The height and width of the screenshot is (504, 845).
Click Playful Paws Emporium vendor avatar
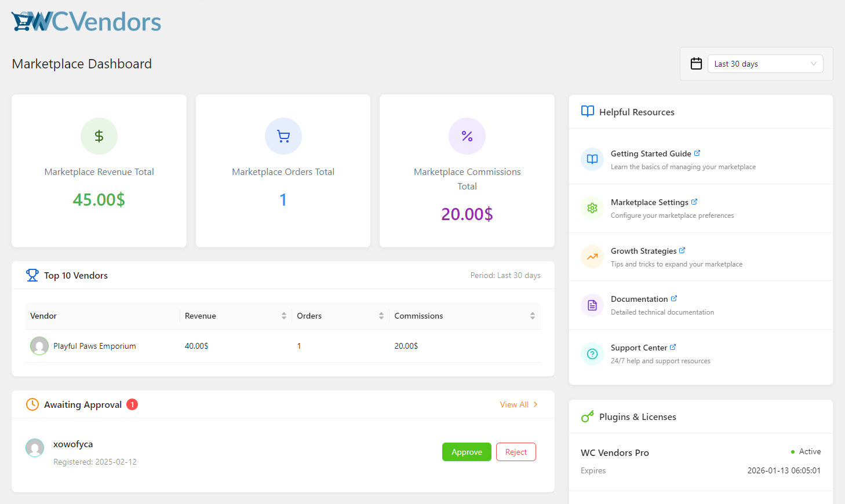point(39,346)
